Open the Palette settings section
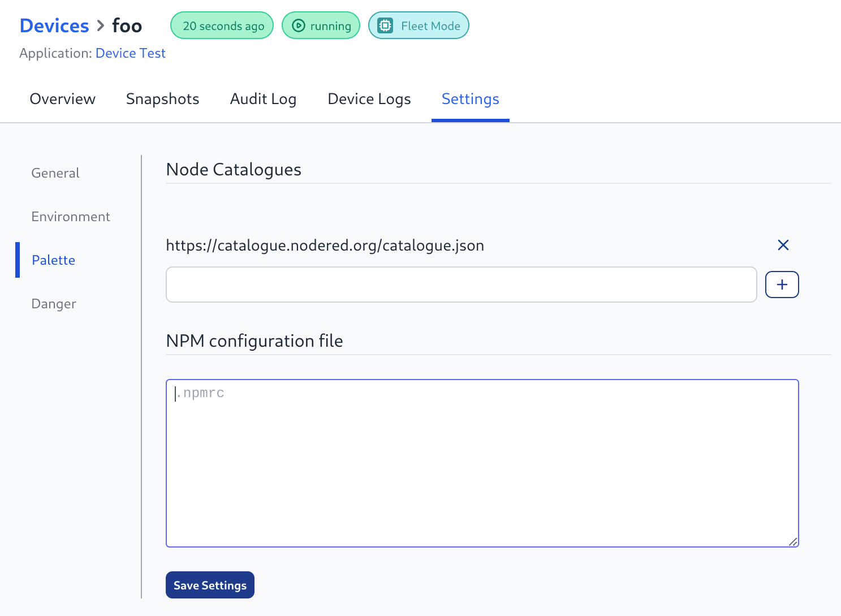 [x=53, y=260]
